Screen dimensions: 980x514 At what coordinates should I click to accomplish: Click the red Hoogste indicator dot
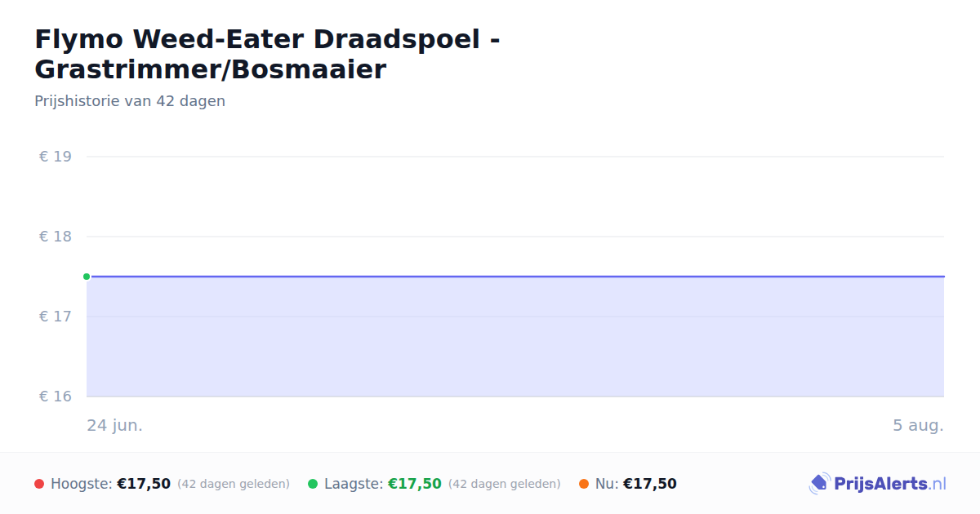[39, 484]
